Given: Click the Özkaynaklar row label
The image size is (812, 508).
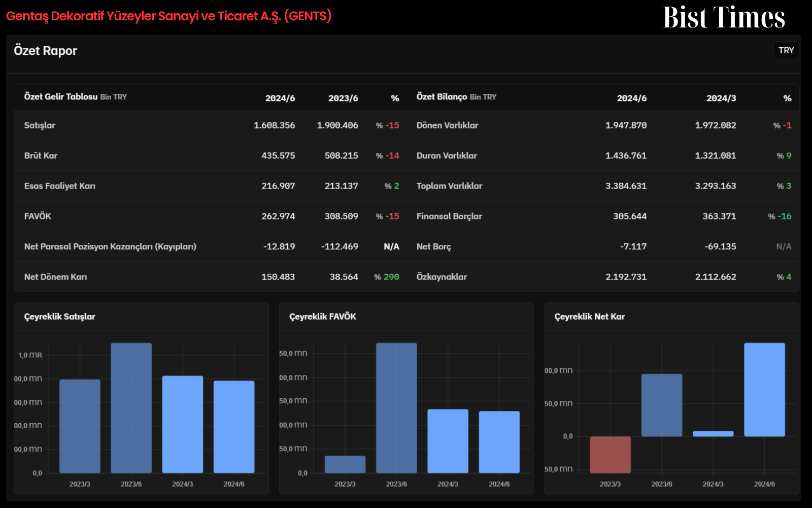Looking at the screenshot, I should [442, 277].
